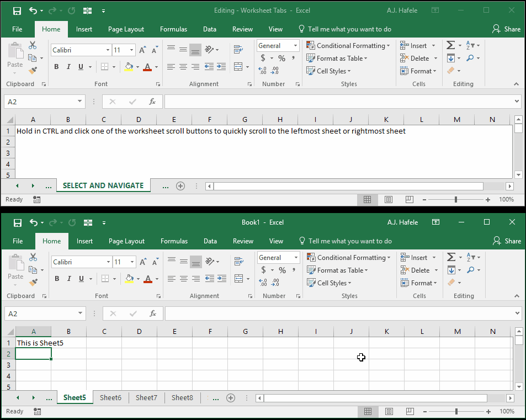526x420 pixels.
Task: Click Undo arrow in Book1 title bar
Action: pyautogui.click(x=34, y=222)
